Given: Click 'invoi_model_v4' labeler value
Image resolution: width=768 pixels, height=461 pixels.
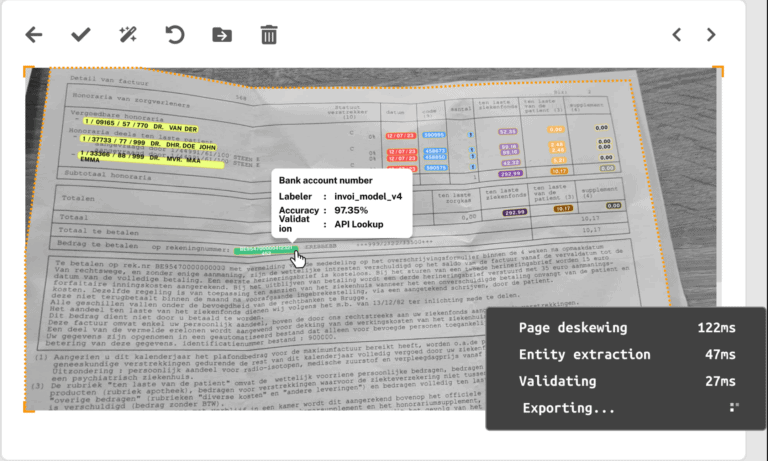Looking at the screenshot, I should [x=368, y=196].
